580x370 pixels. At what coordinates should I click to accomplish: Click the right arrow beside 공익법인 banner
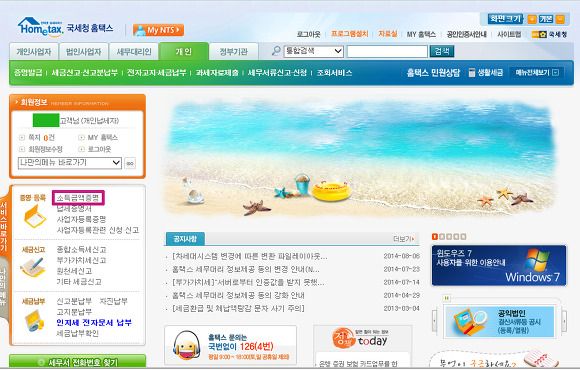pyautogui.click(x=564, y=320)
